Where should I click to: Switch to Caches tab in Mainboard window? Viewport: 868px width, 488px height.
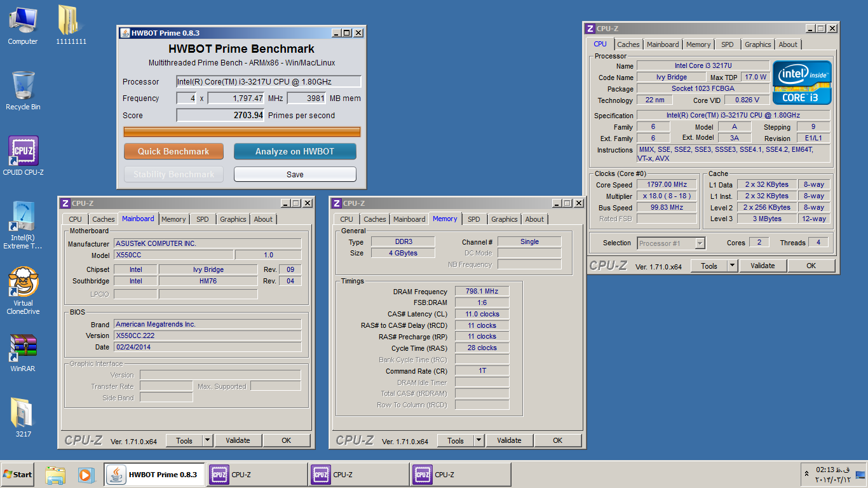click(x=104, y=219)
